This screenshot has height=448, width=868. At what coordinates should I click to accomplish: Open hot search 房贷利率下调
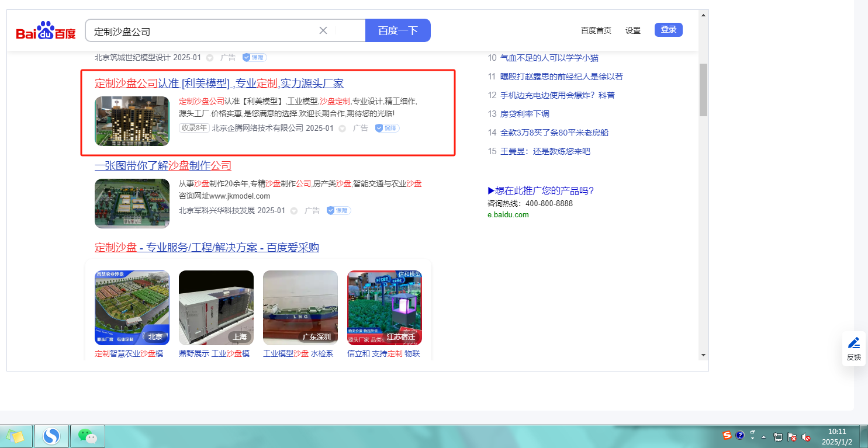525,114
